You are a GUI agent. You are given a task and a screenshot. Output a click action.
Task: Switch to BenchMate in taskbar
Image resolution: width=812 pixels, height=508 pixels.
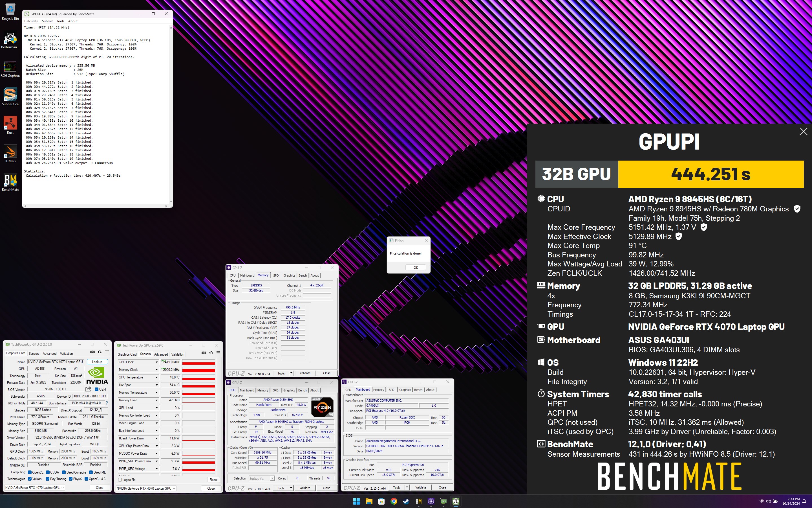[x=418, y=501]
